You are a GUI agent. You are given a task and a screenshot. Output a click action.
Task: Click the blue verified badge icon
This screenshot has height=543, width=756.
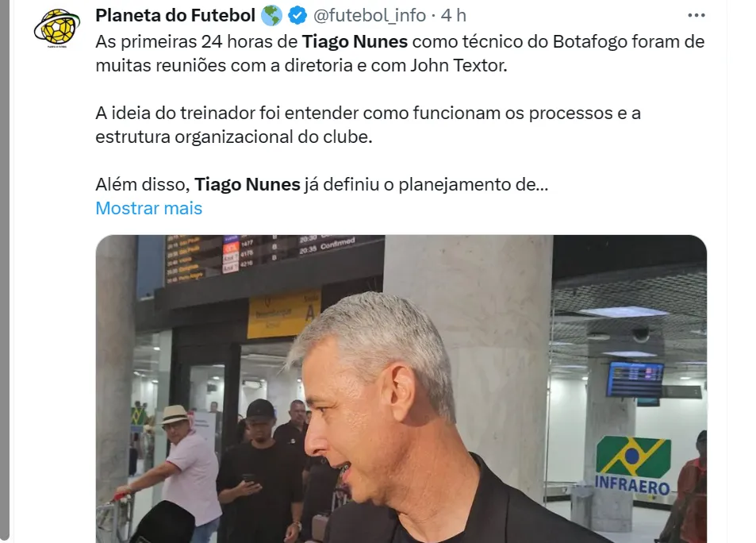point(297,15)
